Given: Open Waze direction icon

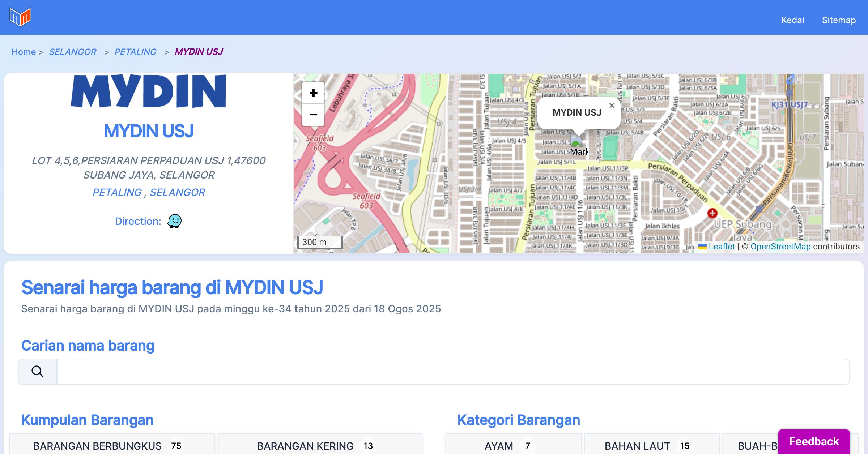Looking at the screenshot, I should coord(174,221).
